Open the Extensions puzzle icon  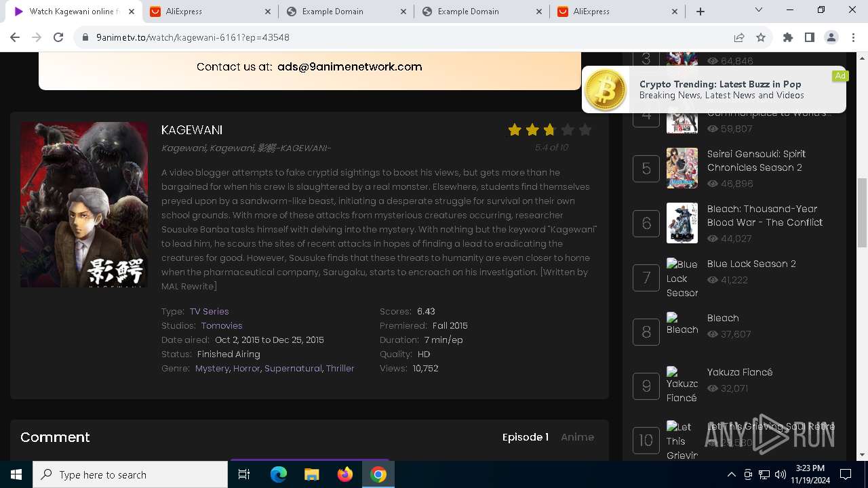point(788,37)
